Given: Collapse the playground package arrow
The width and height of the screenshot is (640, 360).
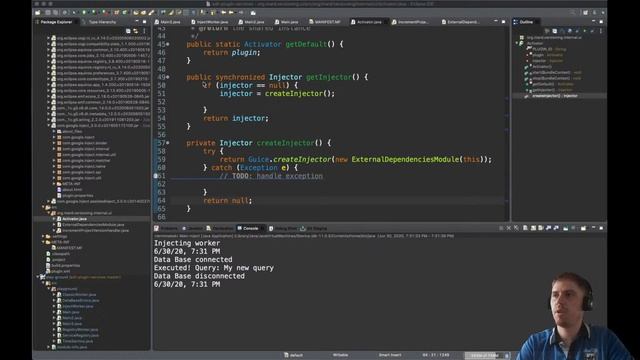Looking at the screenshot, I should click(49, 289).
